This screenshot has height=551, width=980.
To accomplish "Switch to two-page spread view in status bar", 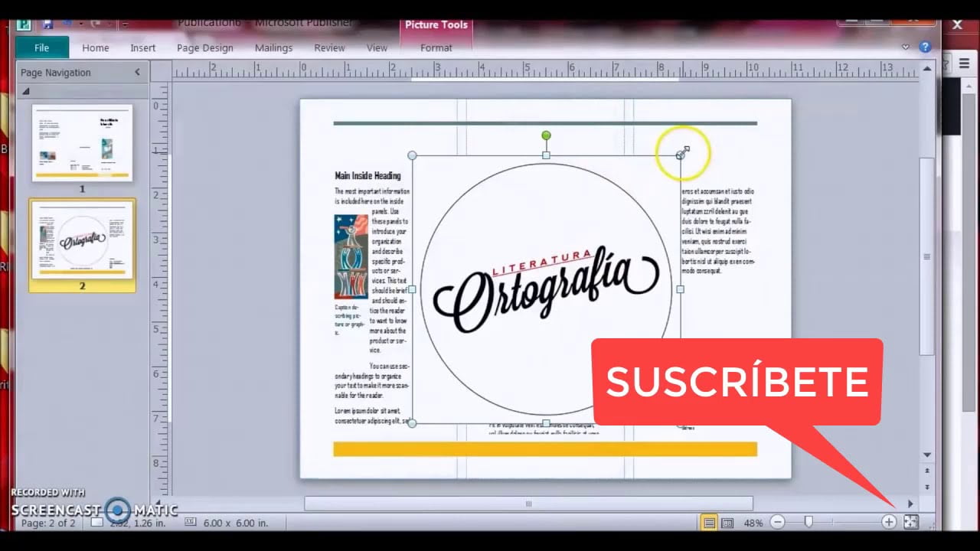I will (727, 523).
